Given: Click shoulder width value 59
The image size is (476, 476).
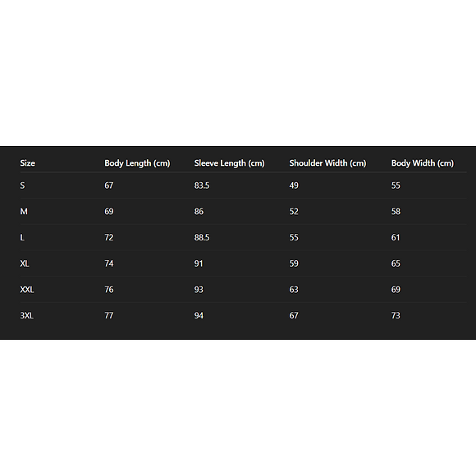Looking at the screenshot, I should tap(294, 263).
